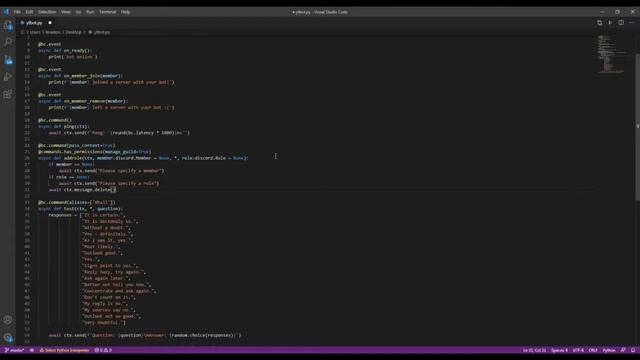640x360 pixels.
Task: Split the editor with split icon
Action: pos(621,23)
